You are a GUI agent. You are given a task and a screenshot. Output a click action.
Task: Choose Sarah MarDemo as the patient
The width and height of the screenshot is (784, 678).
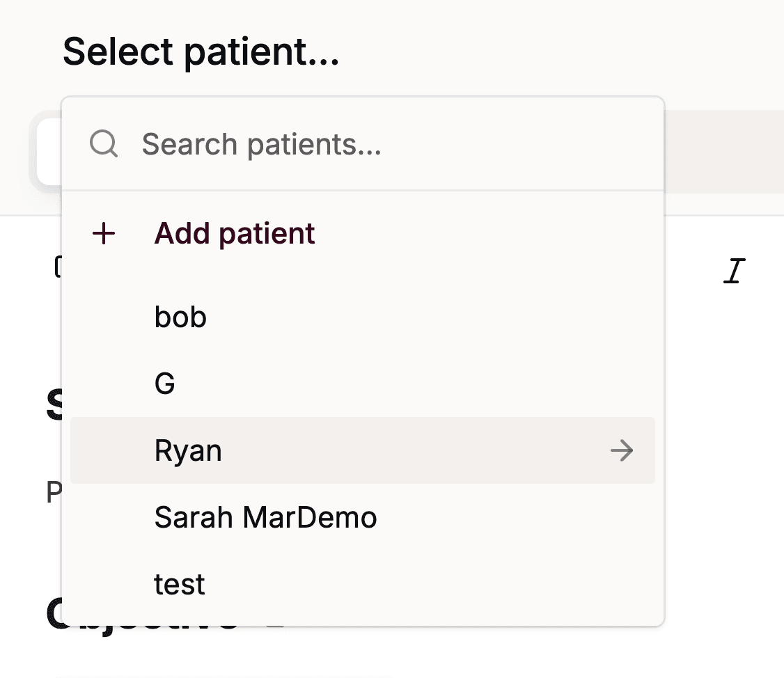pyautogui.click(x=265, y=517)
